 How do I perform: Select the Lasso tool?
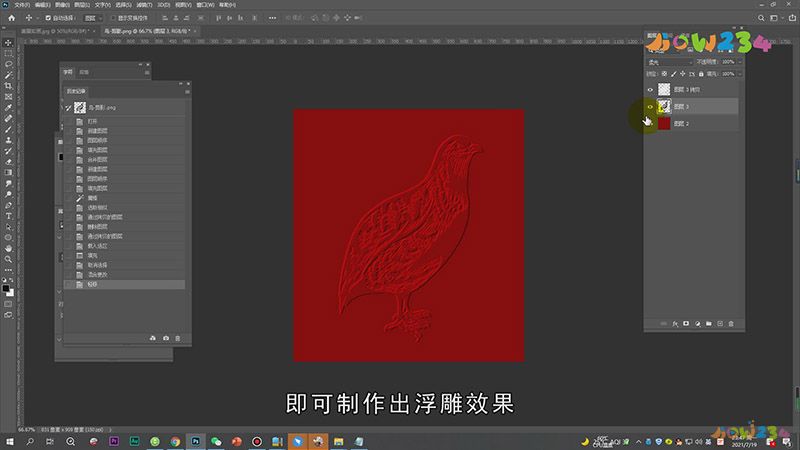(x=8, y=64)
